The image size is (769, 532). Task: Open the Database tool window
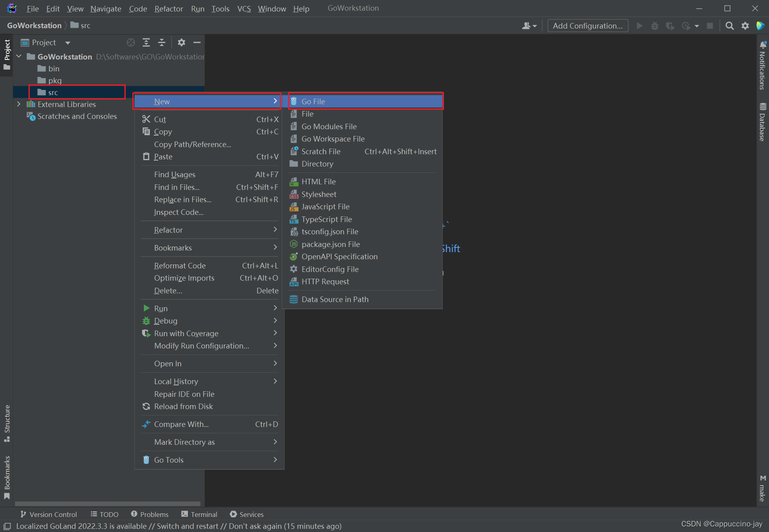(x=763, y=122)
